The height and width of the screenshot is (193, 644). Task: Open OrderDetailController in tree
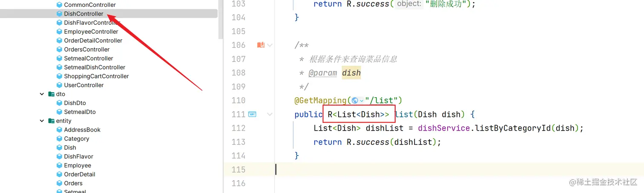pyautogui.click(x=93, y=41)
